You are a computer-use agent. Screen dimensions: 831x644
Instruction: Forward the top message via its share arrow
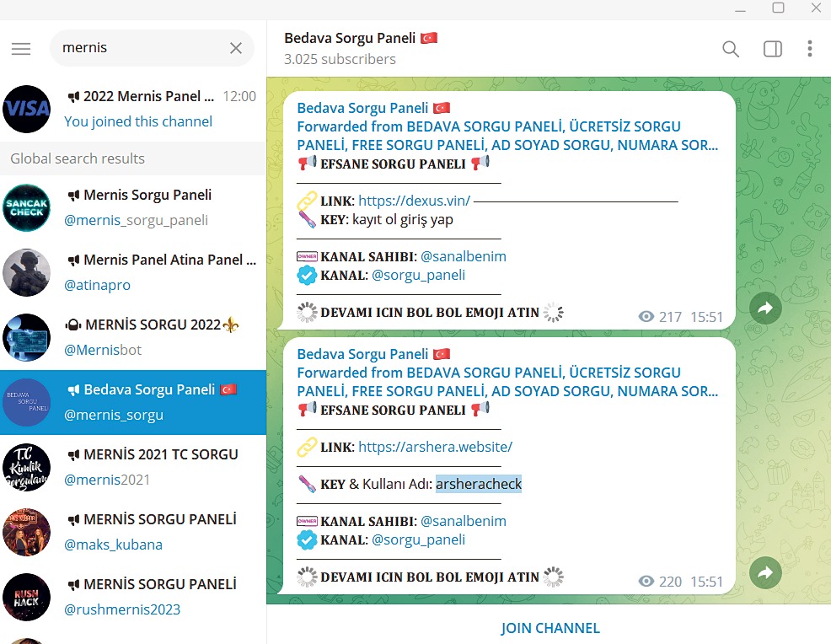coord(765,309)
